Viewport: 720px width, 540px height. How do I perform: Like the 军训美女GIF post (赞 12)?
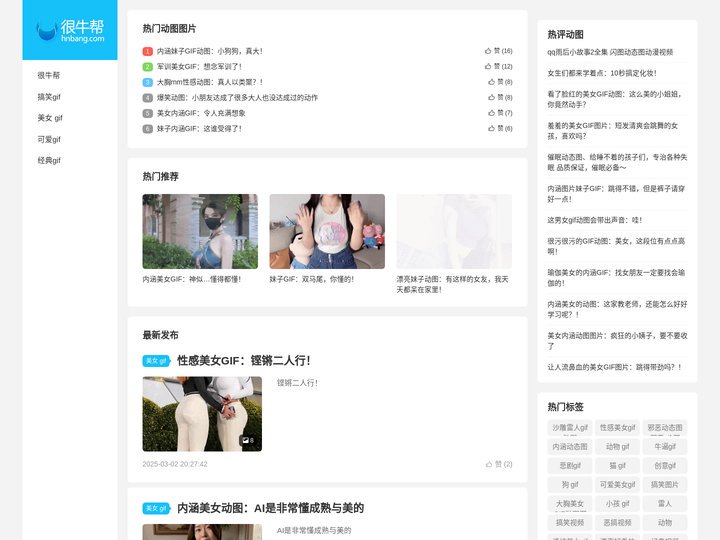coord(498,67)
